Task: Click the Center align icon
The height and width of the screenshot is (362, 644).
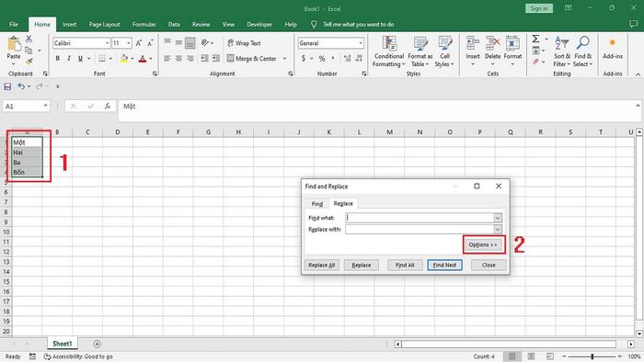Action: (178, 59)
